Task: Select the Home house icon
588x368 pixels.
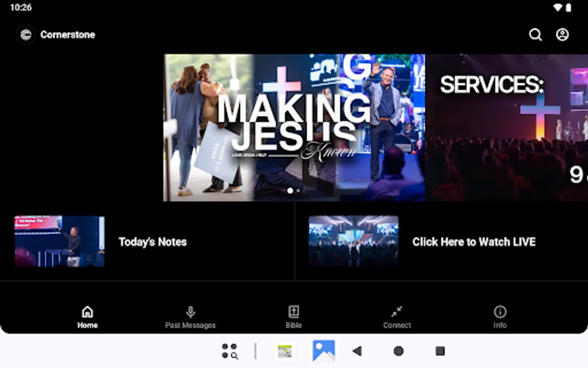Action: tap(87, 312)
